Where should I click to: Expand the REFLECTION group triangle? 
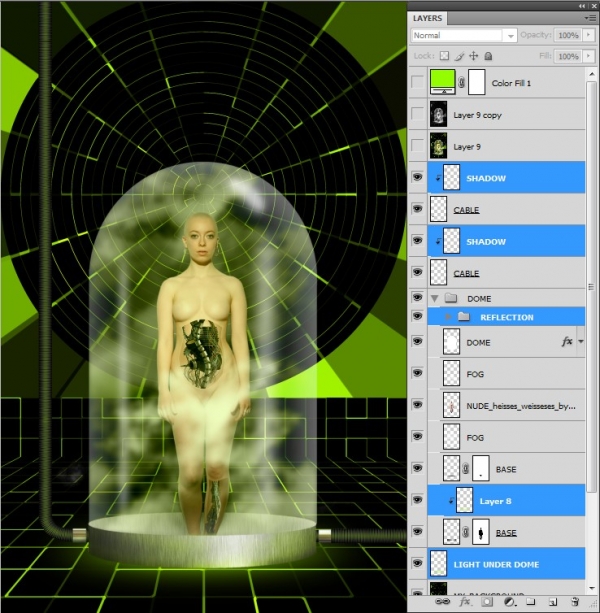[x=448, y=317]
